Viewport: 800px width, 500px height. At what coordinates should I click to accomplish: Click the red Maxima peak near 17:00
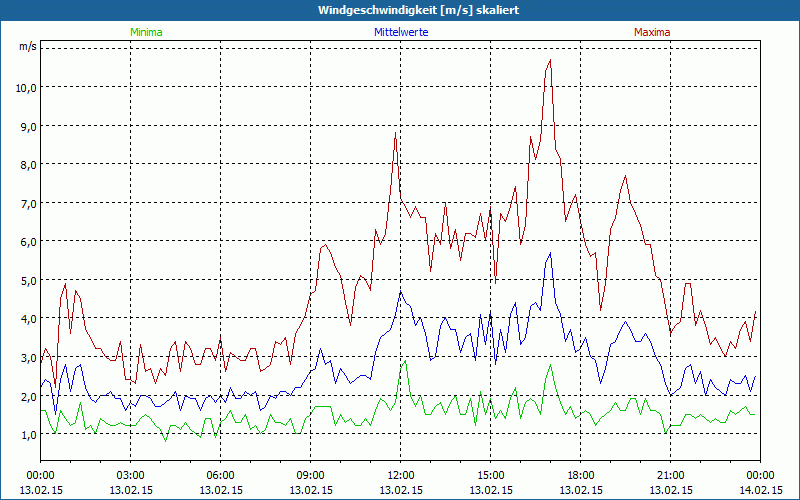tap(550, 60)
